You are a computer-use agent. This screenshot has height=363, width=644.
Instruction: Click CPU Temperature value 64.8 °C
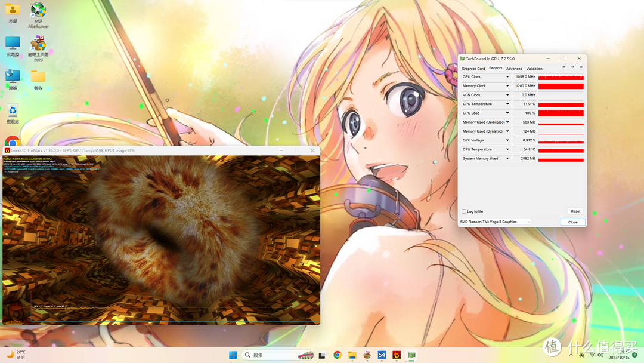[x=525, y=149]
